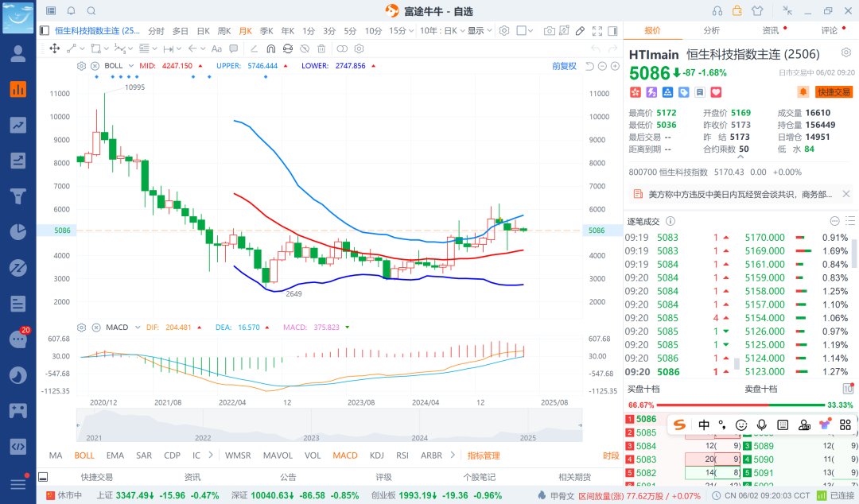Open the 公告 bottom tab
Viewport: 859px width, 504px height.
(x=288, y=477)
